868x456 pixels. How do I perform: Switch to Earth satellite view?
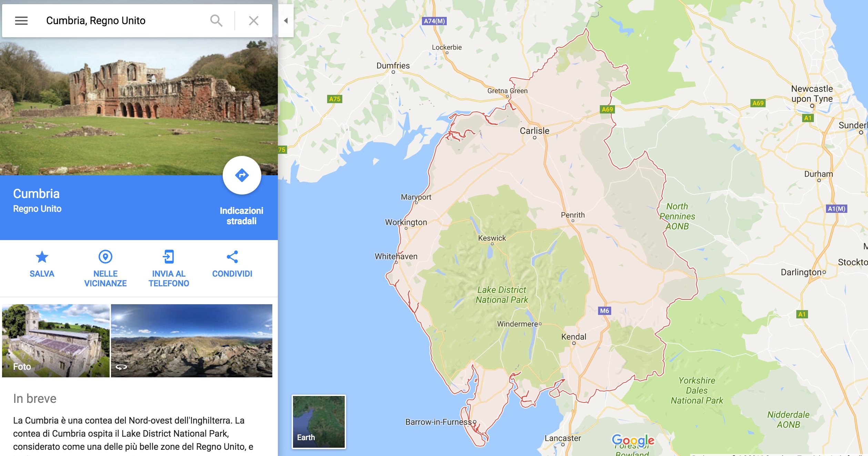[319, 422]
